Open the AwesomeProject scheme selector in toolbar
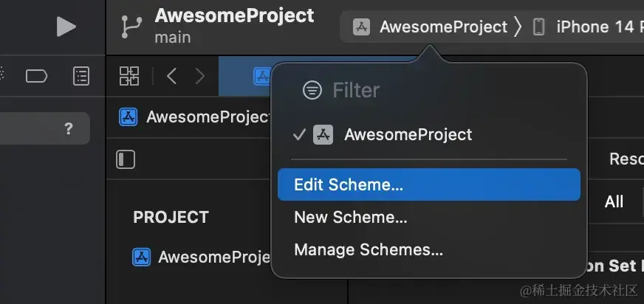This screenshot has height=304, width=644. [x=430, y=27]
